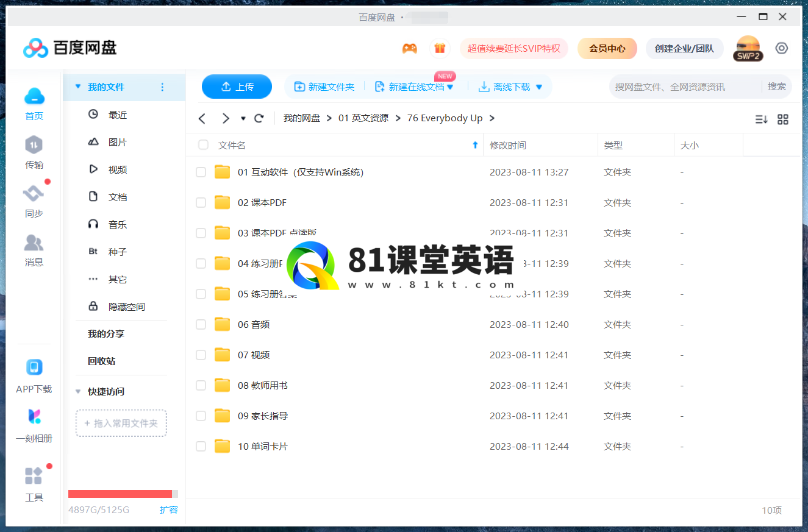Screen dimensions: 808x532
Task: Open the three-dot menu beside 我的文件
Action: (162, 87)
